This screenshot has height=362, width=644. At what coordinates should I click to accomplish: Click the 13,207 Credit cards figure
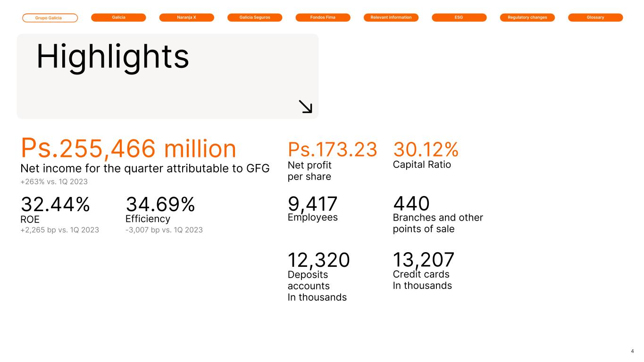pyautogui.click(x=423, y=260)
